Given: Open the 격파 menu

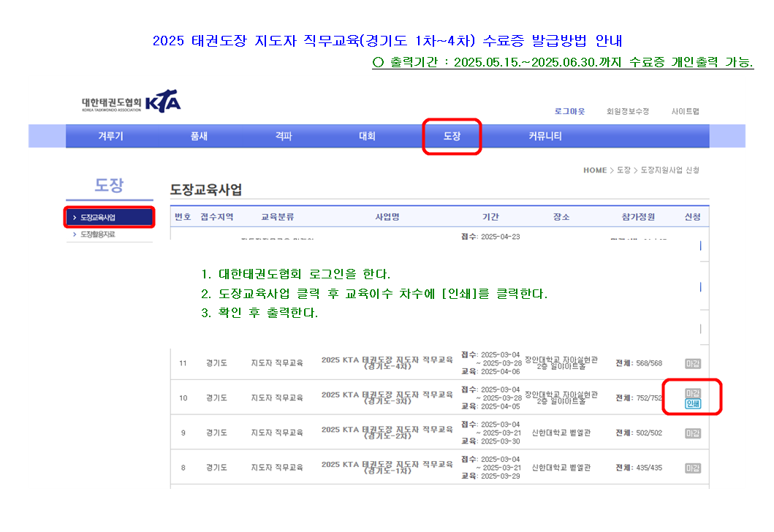Looking at the screenshot, I should [x=284, y=136].
